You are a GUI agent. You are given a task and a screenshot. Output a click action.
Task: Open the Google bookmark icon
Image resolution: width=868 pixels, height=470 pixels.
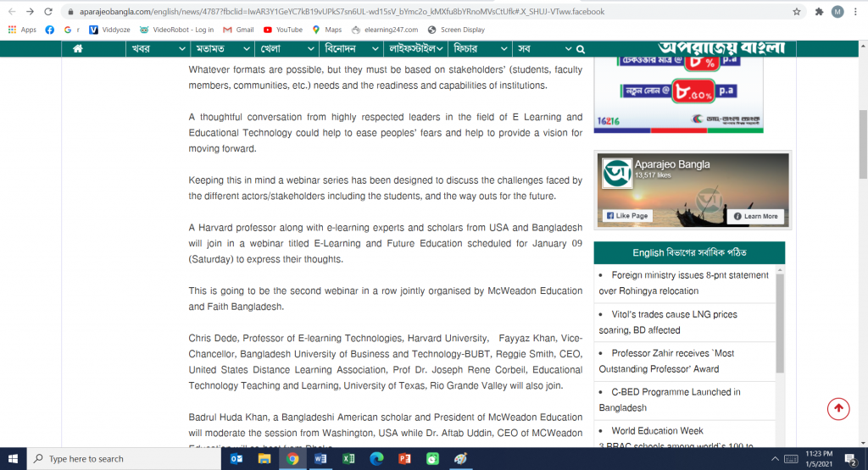pos(68,30)
